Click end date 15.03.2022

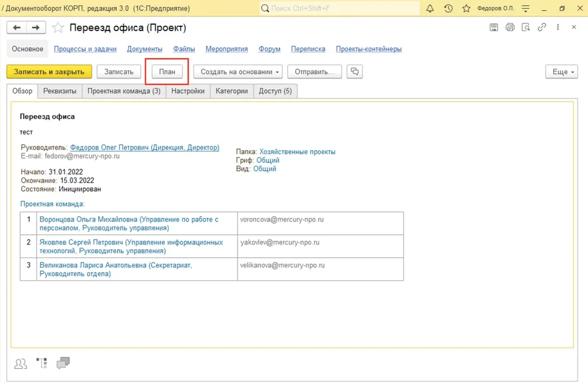(77, 180)
